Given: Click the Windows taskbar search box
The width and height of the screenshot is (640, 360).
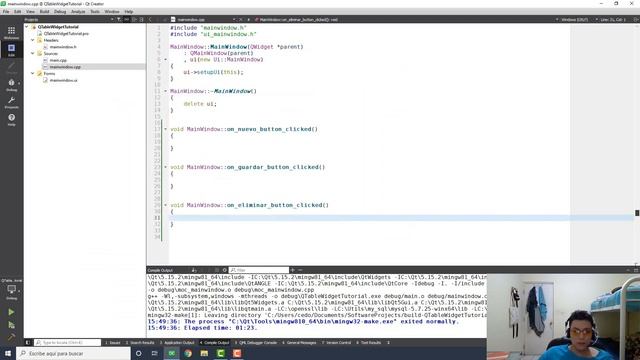Looking at the screenshot, I should tap(73, 353).
